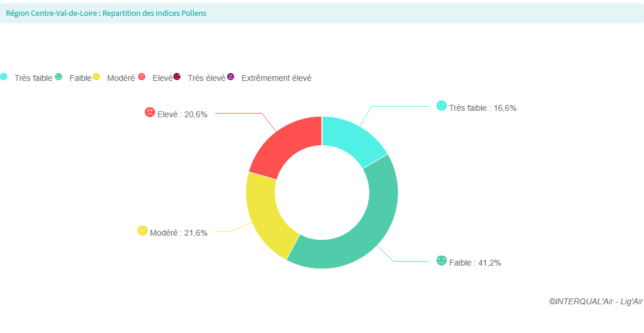Image resolution: width=644 pixels, height=333 pixels.
Task: Click the Faible : 41,2% data label
Action: pos(475,263)
